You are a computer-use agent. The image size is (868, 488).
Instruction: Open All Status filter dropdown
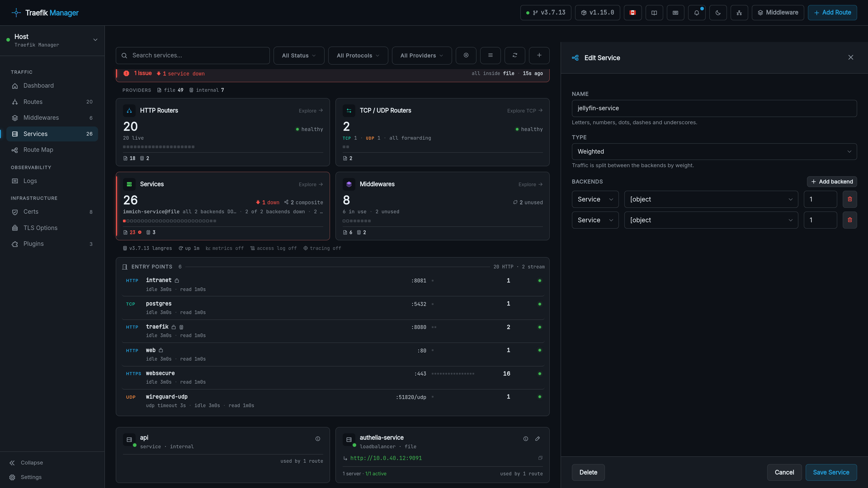coord(299,56)
